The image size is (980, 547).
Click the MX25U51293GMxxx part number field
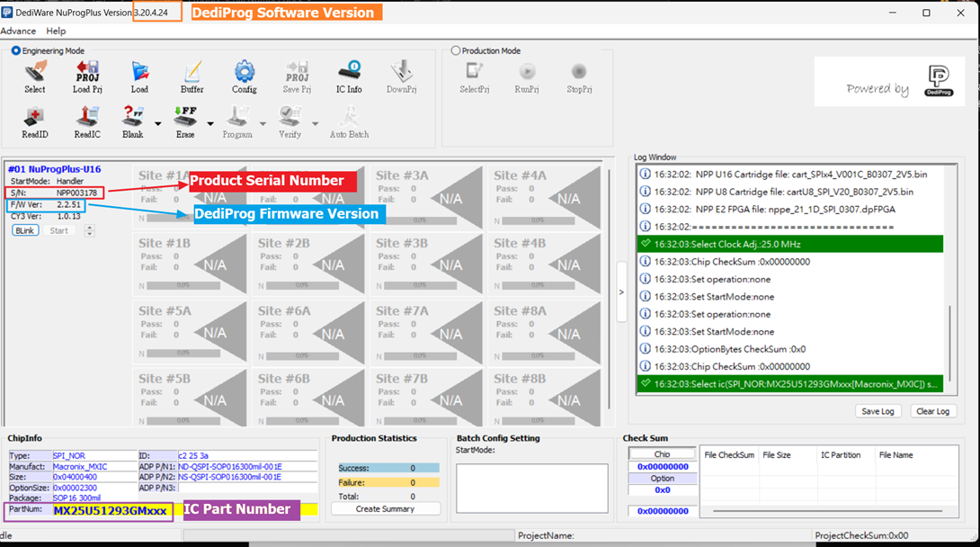point(110,511)
